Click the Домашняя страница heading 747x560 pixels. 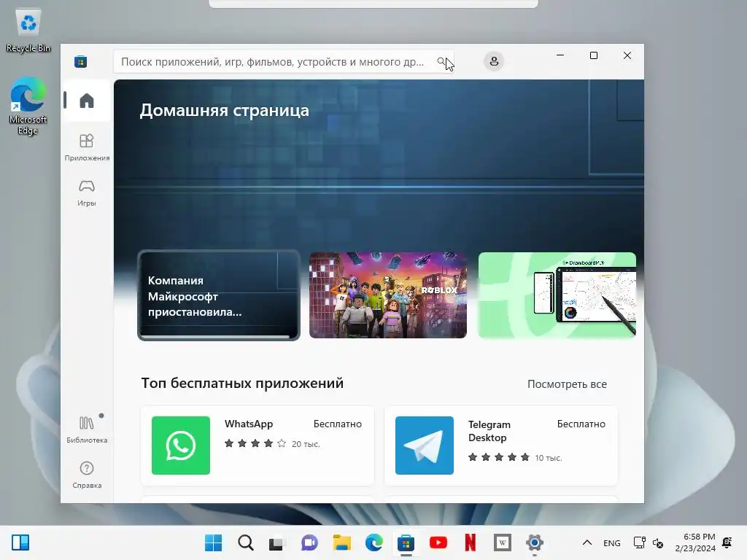(225, 110)
